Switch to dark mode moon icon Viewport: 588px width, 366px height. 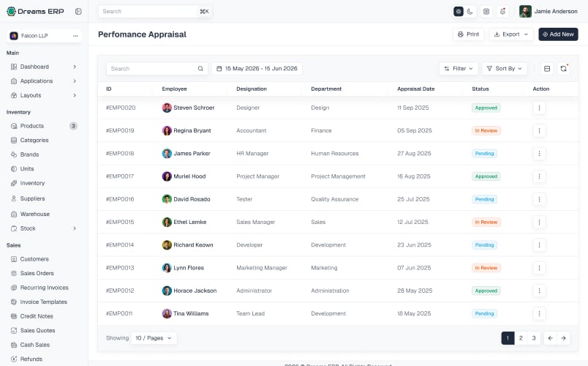click(470, 12)
